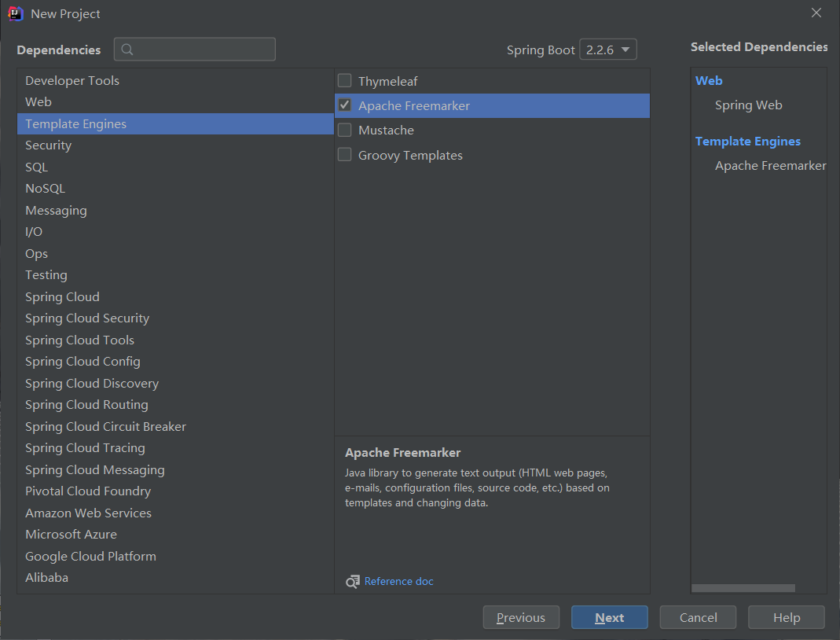Image resolution: width=840 pixels, height=640 pixels.
Task: Select Template Engines category
Action: 175,123
